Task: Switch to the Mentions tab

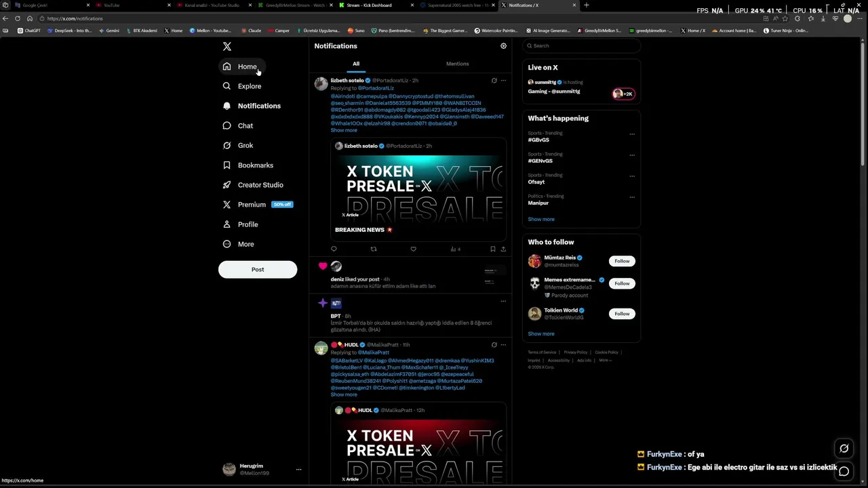Action: point(457,64)
